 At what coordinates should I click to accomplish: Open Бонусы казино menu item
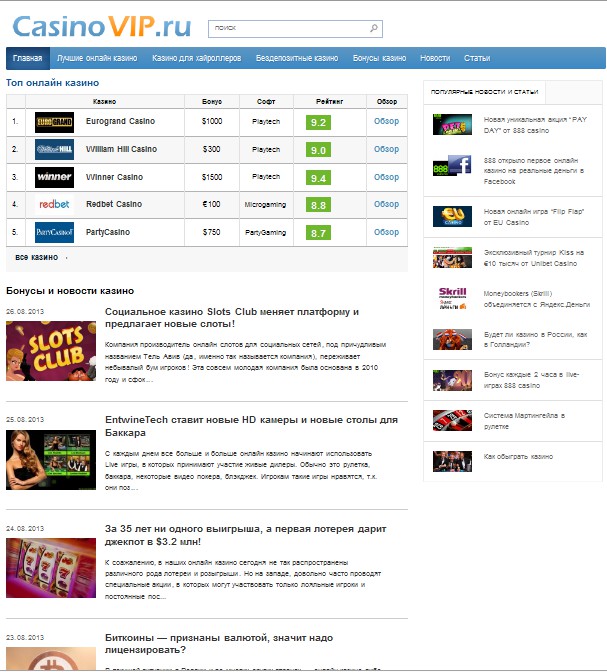(379, 58)
